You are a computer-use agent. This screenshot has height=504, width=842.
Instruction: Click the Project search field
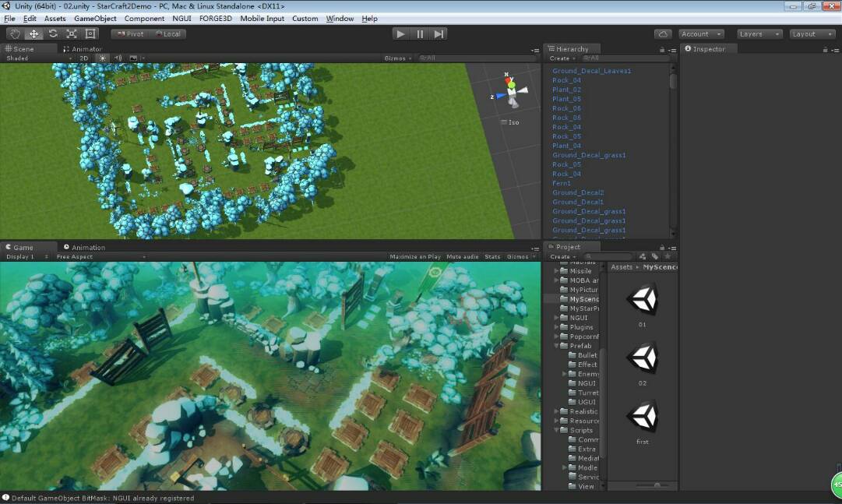coord(608,257)
